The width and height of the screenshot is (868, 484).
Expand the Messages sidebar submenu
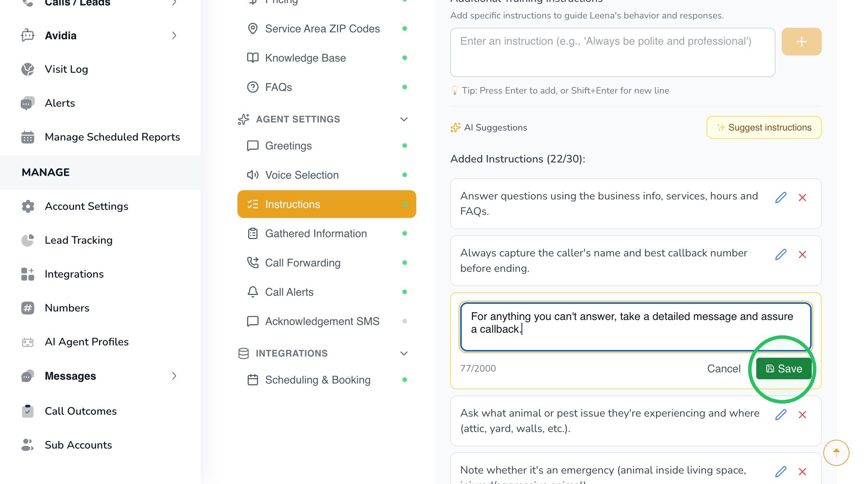174,376
